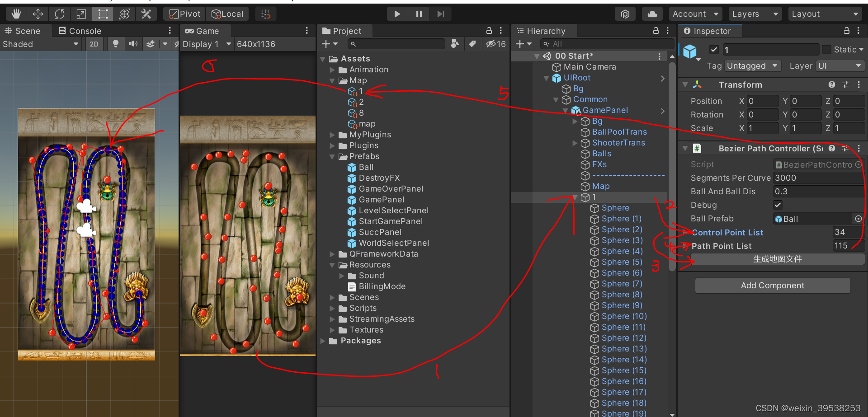Start Play mode
The height and width of the screenshot is (417, 868).
[397, 14]
